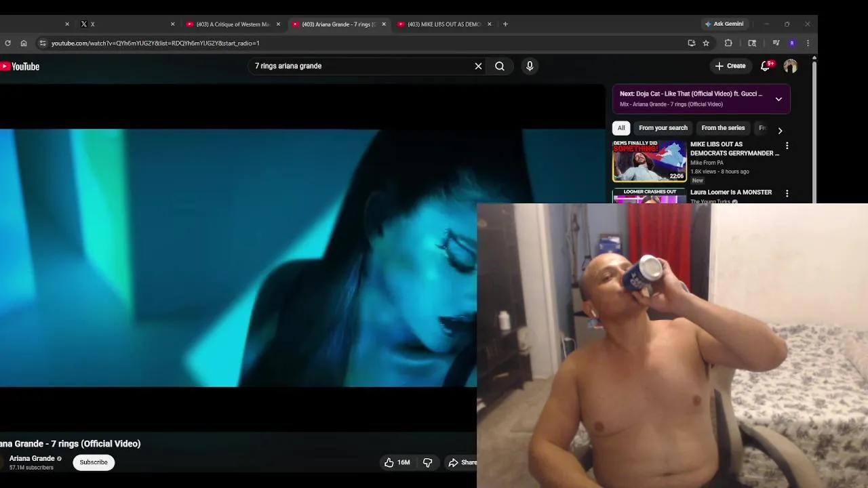The width and height of the screenshot is (868, 488).
Task: Close the MIKE LIBS OUT tab
Action: (490, 24)
